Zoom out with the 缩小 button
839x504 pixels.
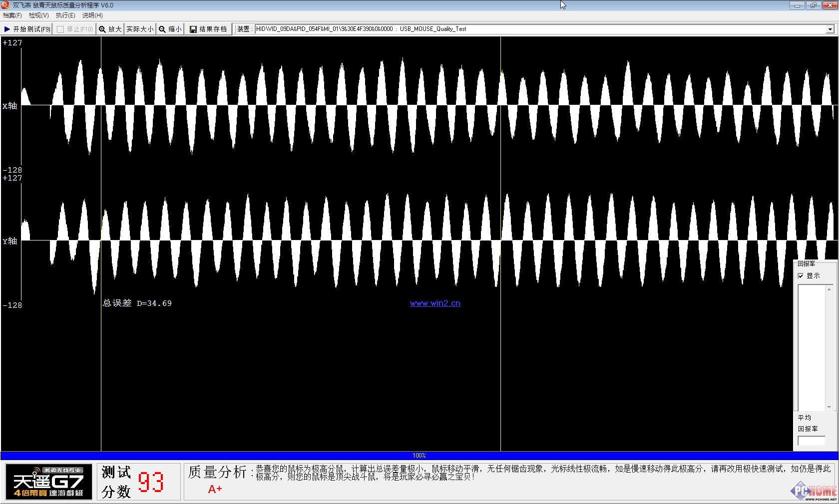pyautogui.click(x=170, y=29)
